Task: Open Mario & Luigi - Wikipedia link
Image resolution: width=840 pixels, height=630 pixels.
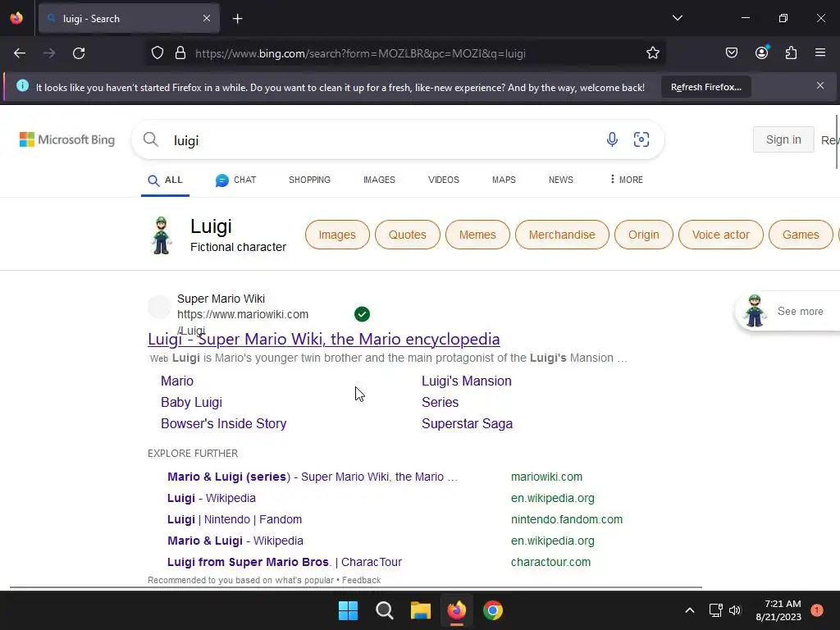Action: [235, 541]
